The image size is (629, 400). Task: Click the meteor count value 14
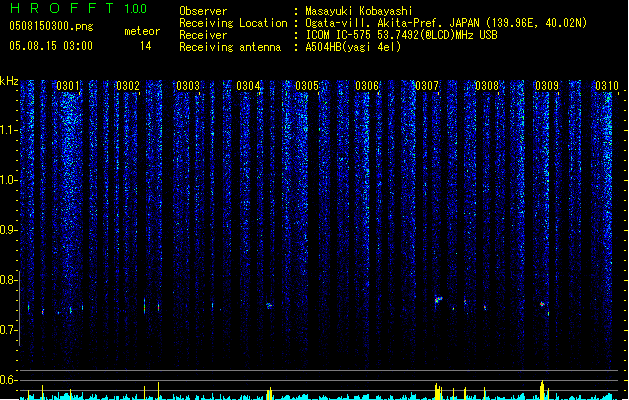[x=146, y=46]
